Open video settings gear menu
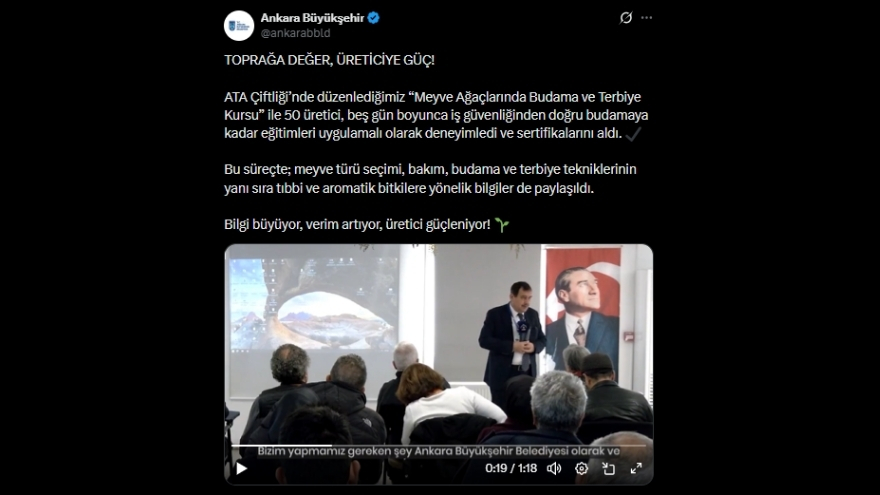The width and height of the screenshot is (880, 495). coord(581,468)
